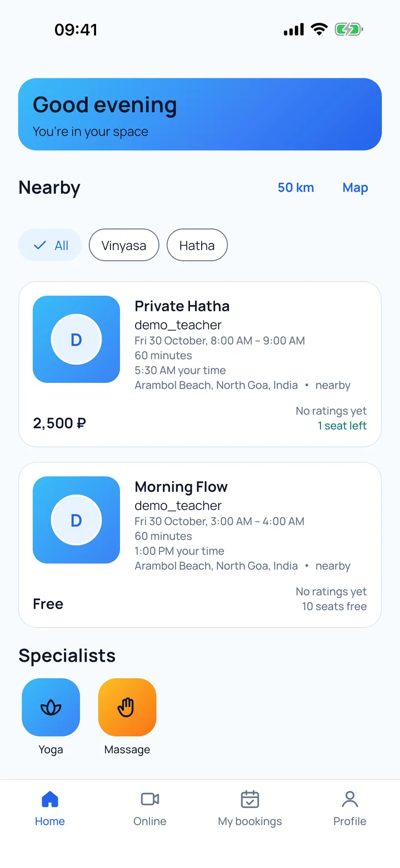Tap the Good evening greeting banner
The height and width of the screenshot is (868, 400).
[200, 114]
